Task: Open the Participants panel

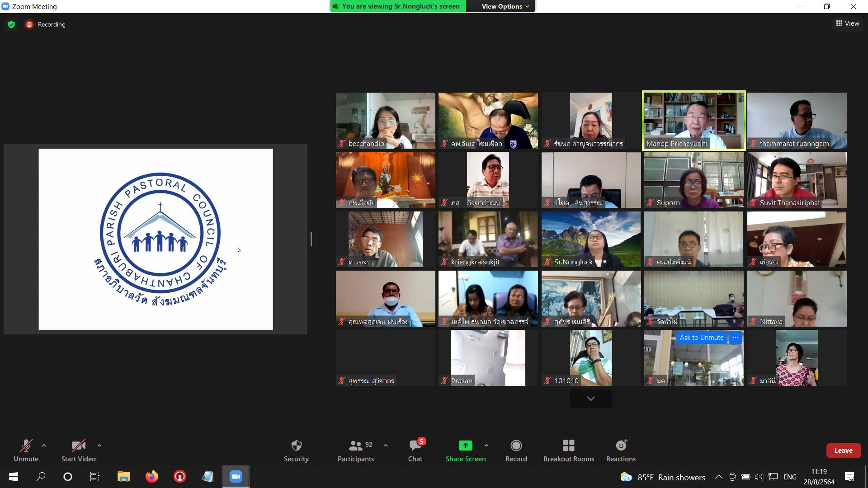Action: pyautogui.click(x=356, y=450)
